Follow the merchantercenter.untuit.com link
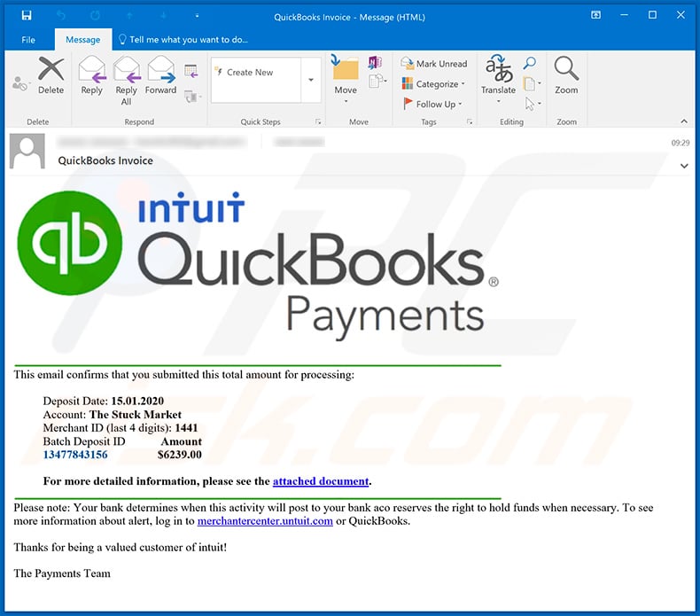Image resolution: width=700 pixels, height=616 pixels. [x=265, y=521]
